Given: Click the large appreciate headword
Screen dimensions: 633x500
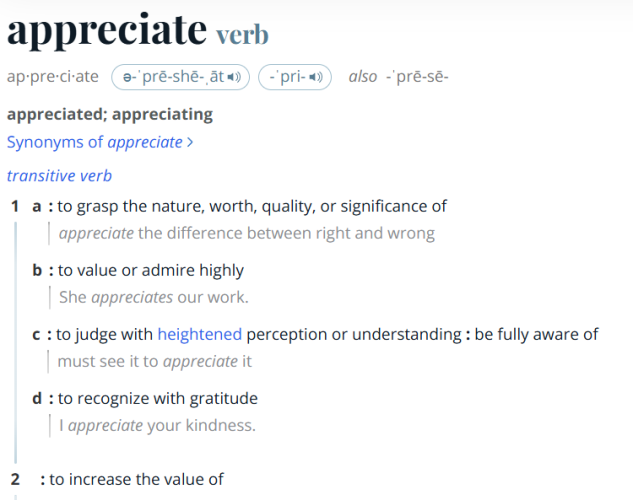Looking at the screenshot, I should (107, 31).
